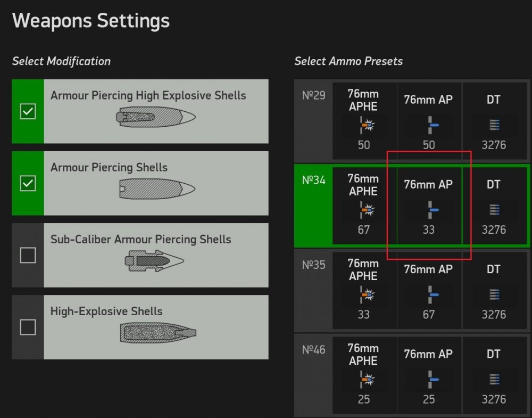This screenshot has width=532, height=418.
Task: Click the Armour Piercing Shells bullet diagram
Action: [x=157, y=188]
